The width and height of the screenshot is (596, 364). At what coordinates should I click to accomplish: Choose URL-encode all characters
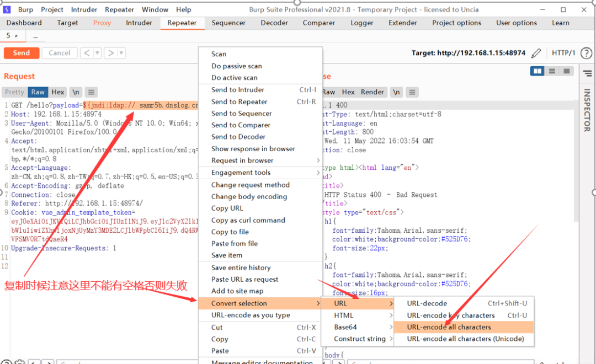pyautogui.click(x=464, y=327)
